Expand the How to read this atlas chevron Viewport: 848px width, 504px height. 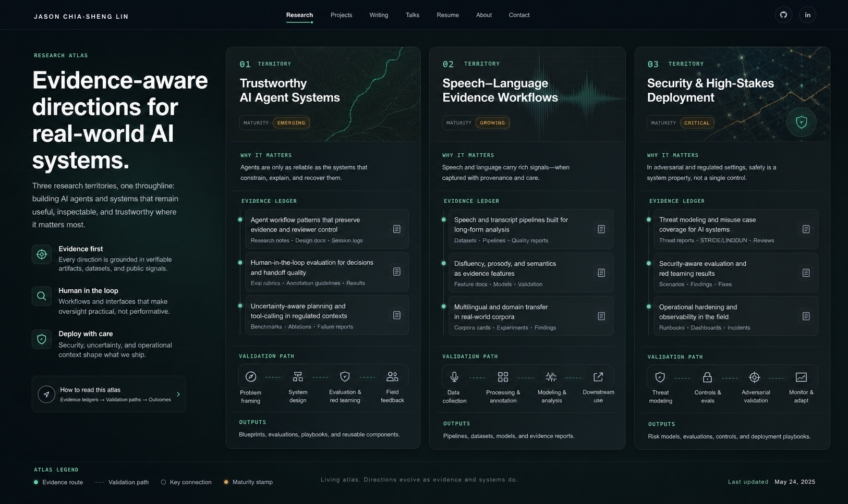178,394
